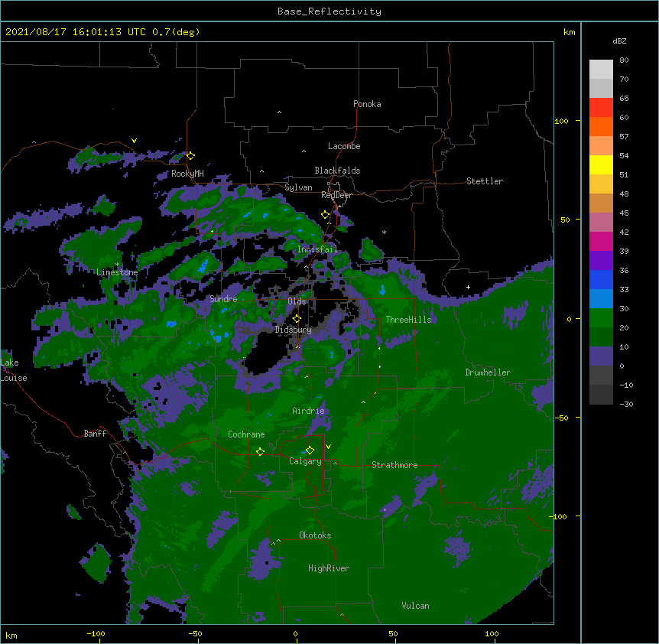
Task: Select the orange 60-57 dBZ legend swatch
Action: [601, 126]
